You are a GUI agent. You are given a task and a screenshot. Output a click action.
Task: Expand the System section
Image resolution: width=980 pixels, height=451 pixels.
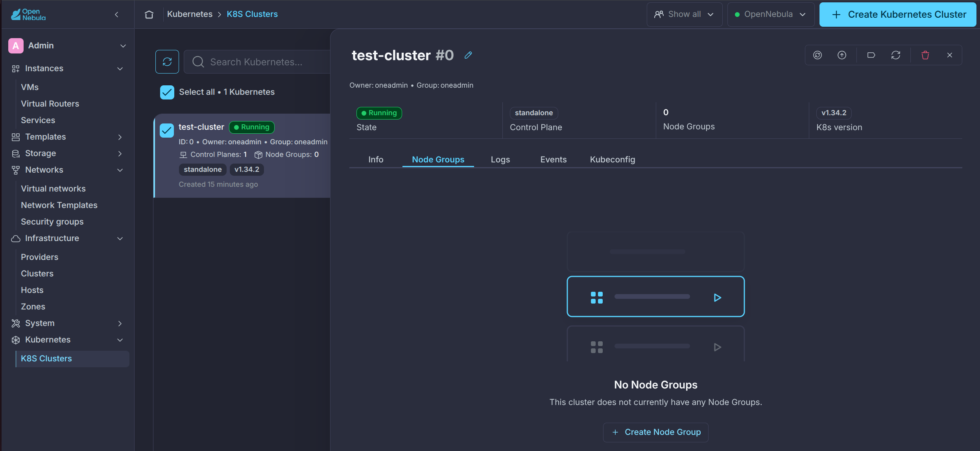click(x=120, y=323)
